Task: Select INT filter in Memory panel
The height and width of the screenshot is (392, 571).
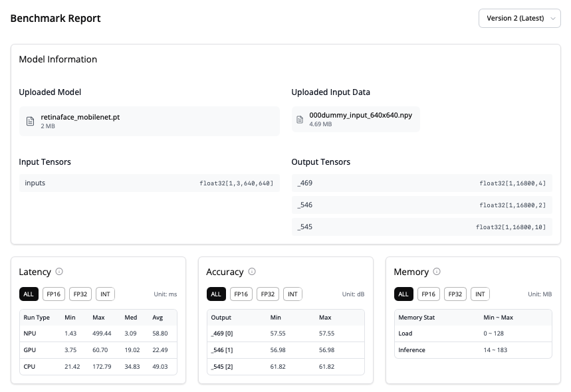Action: pos(480,294)
